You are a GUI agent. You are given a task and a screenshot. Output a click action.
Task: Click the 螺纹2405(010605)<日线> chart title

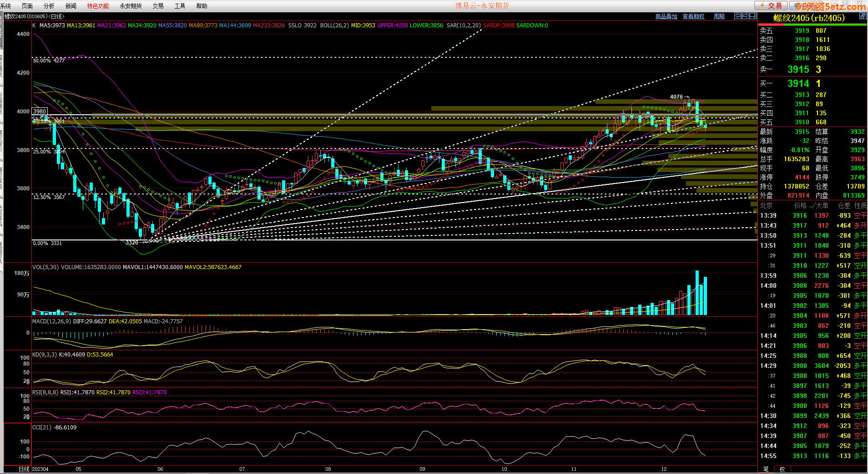coord(35,16)
